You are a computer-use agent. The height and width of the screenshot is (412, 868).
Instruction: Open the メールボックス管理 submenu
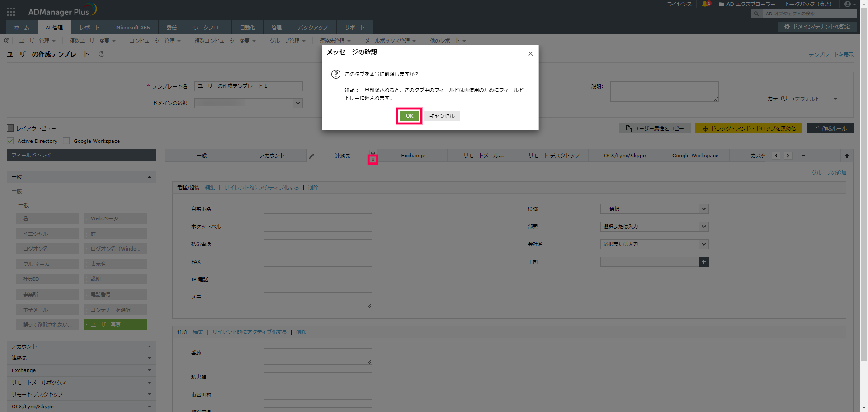(x=390, y=41)
